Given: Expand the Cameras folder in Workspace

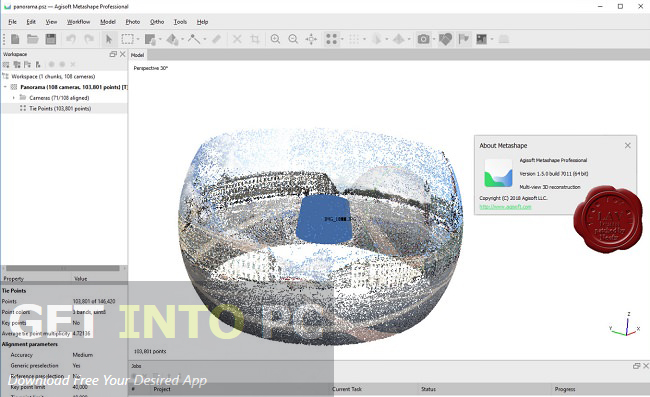Looking at the screenshot, I should click(x=14, y=98).
